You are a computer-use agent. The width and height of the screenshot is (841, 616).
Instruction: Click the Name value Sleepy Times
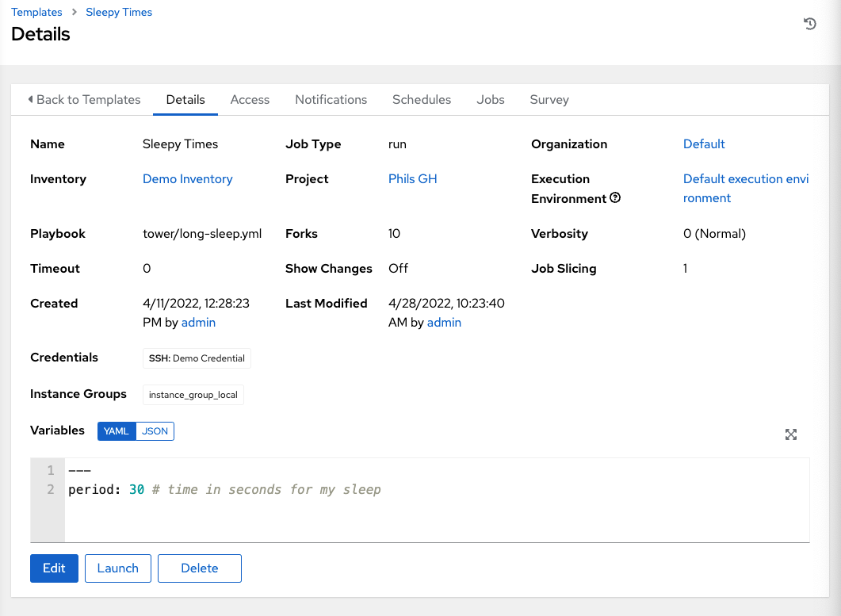tap(180, 143)
